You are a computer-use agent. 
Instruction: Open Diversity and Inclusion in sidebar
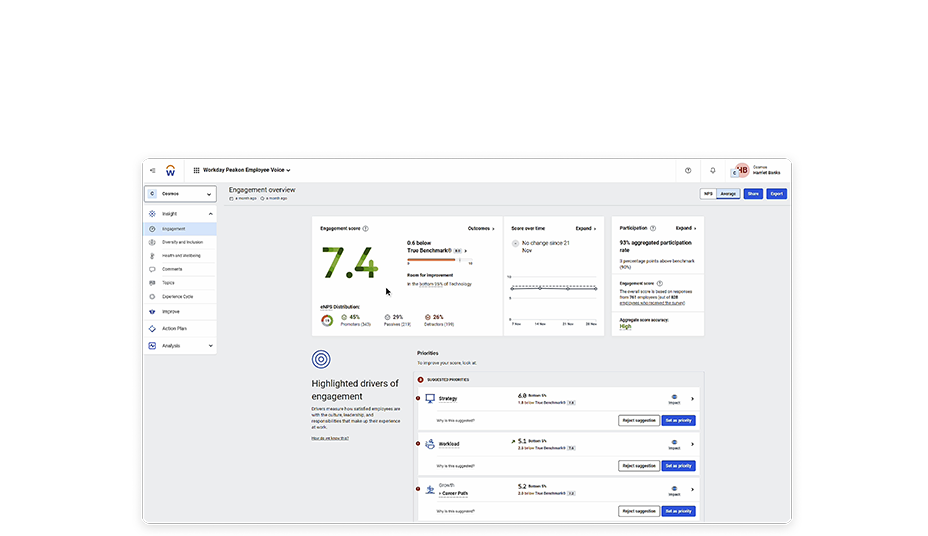pyautogui.click(x=181, y=242)
